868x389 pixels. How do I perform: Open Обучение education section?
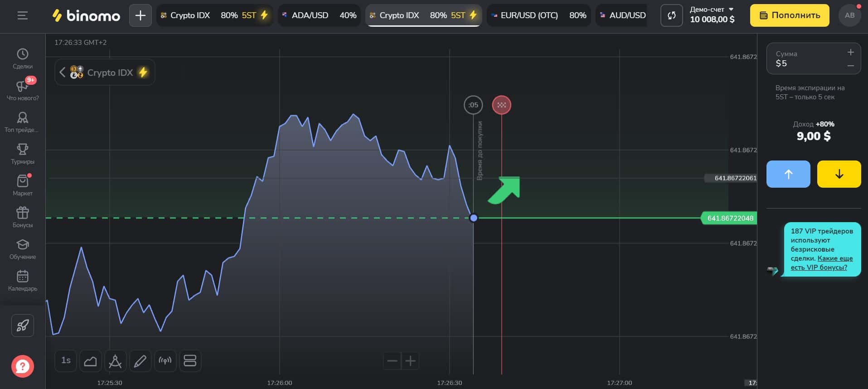tap(23, 249)
